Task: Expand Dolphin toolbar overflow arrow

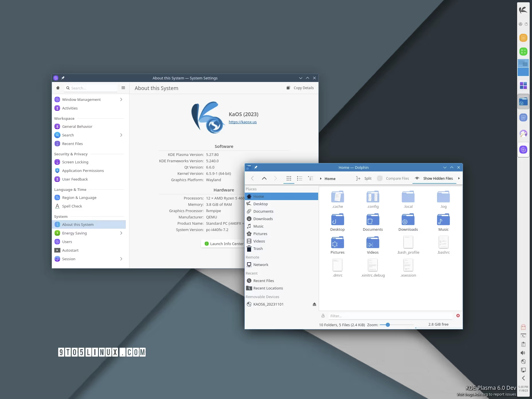Action: point(459,178)
